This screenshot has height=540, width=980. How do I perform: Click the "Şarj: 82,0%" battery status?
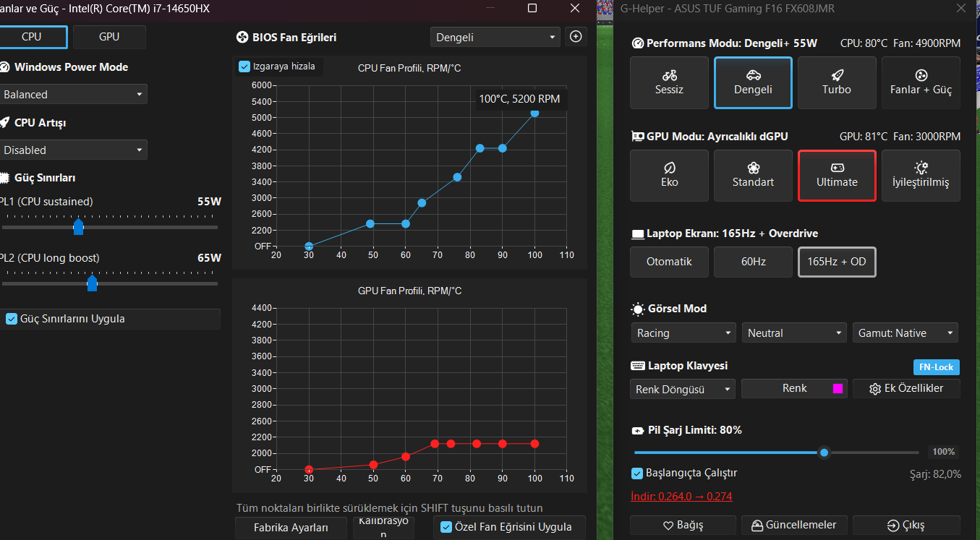[935, 474]
